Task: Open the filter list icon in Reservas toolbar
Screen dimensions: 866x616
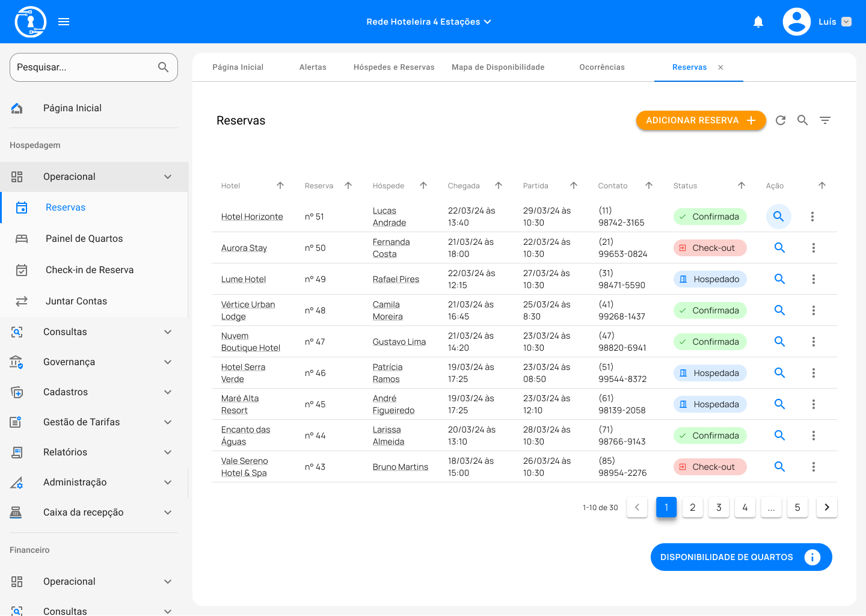Action: click(825, 120)
